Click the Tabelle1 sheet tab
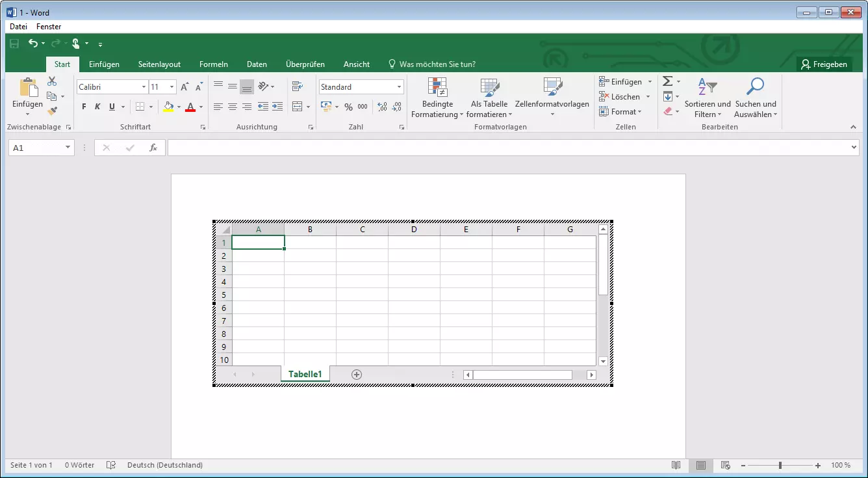The width and height of the screenshot is (868, 478). pos(305,374)
